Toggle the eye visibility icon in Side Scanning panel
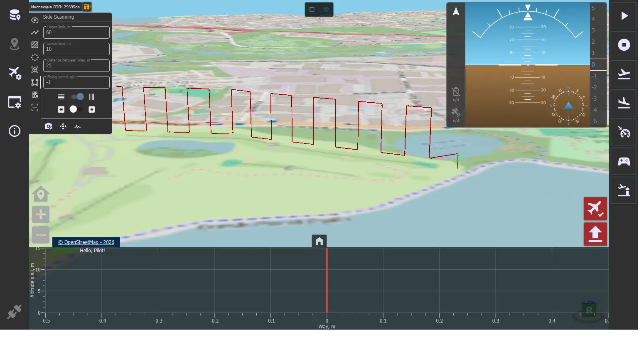644x345 pixels. [x=35, y=20]
